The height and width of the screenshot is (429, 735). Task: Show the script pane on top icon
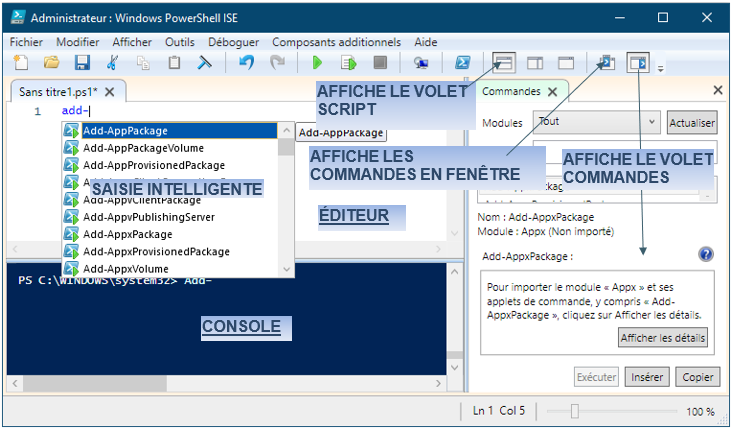[x=504, y=63]
